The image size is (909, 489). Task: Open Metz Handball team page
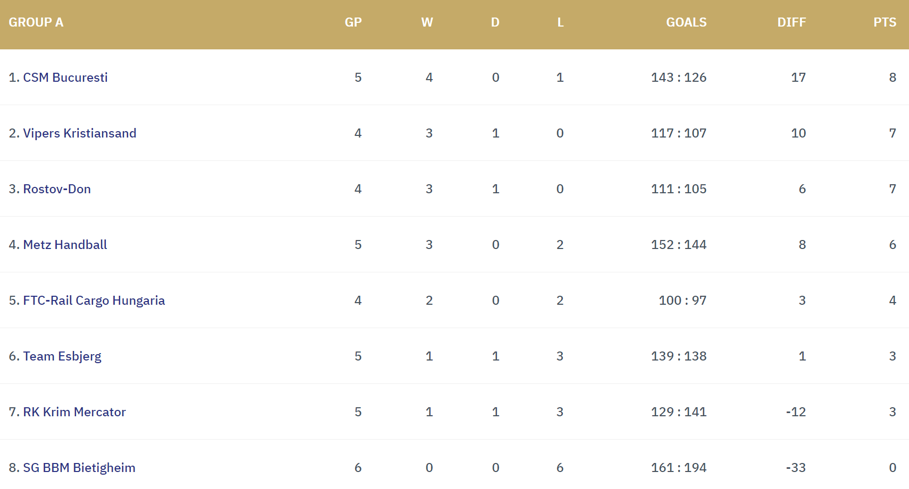tap(65, 245)
